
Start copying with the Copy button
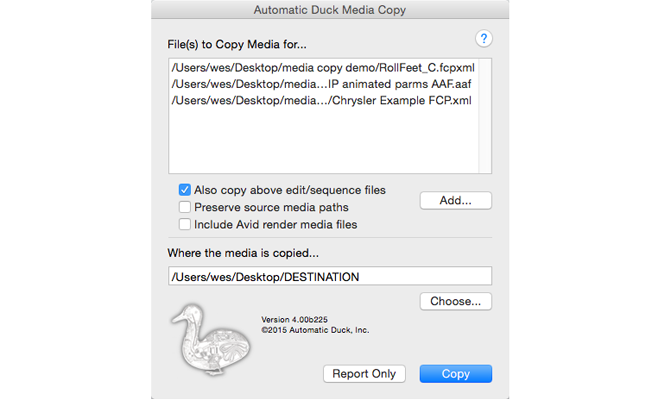coord(455,374)
